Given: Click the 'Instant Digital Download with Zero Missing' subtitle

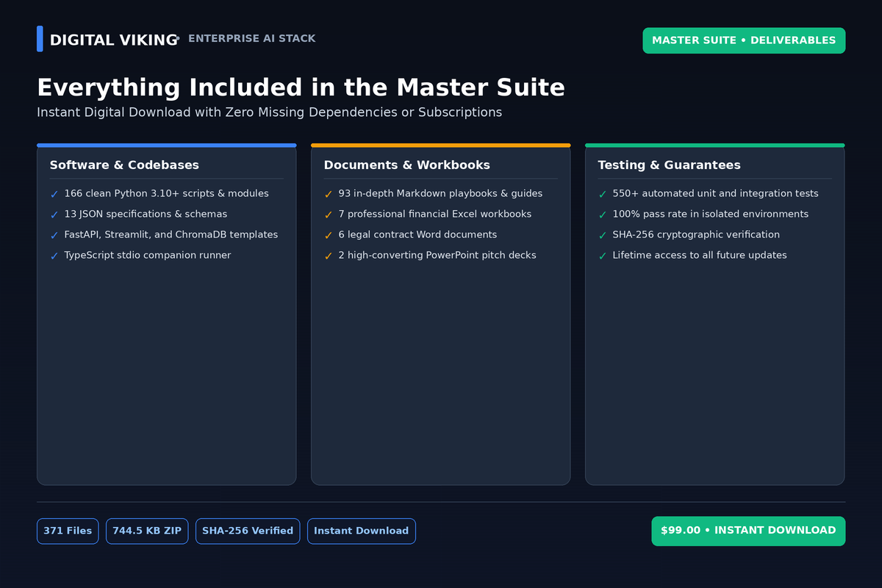Looking at the screenshot, I should point(270,112).
